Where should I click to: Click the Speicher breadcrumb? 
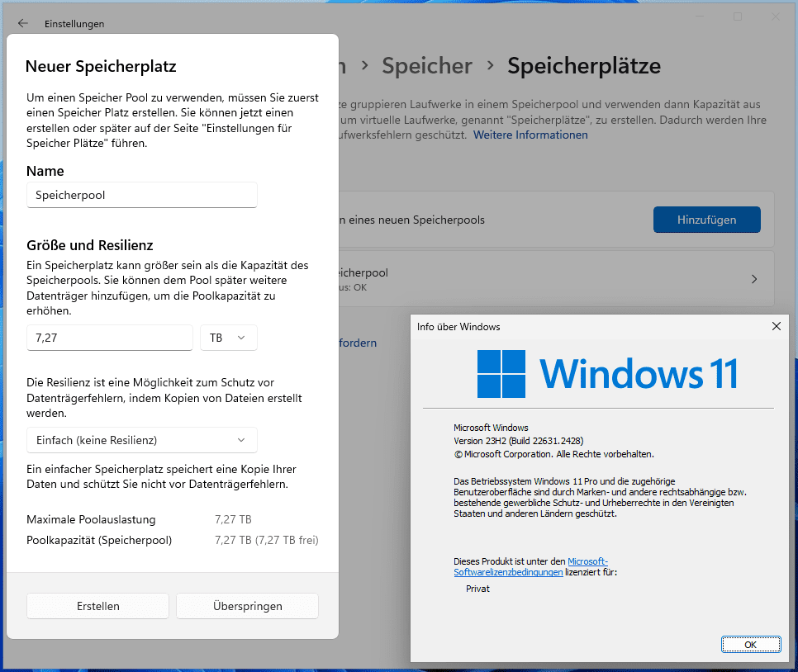427,66
